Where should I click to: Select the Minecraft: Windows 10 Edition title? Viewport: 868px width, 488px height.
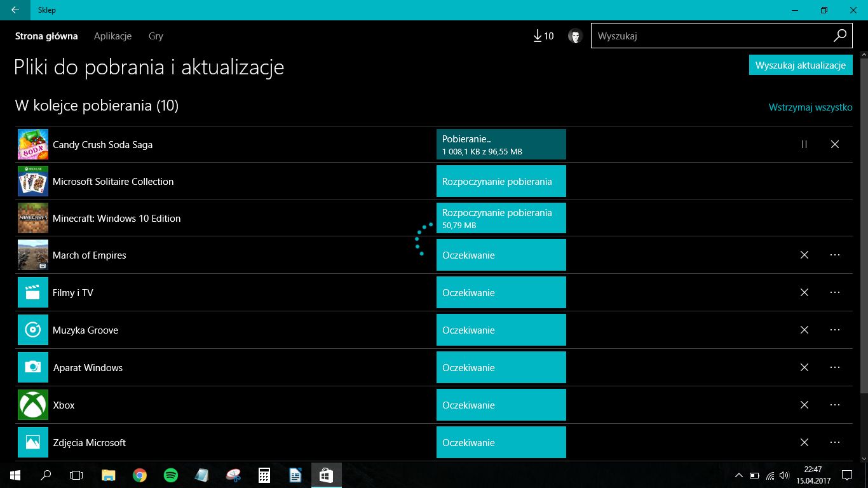117,219
